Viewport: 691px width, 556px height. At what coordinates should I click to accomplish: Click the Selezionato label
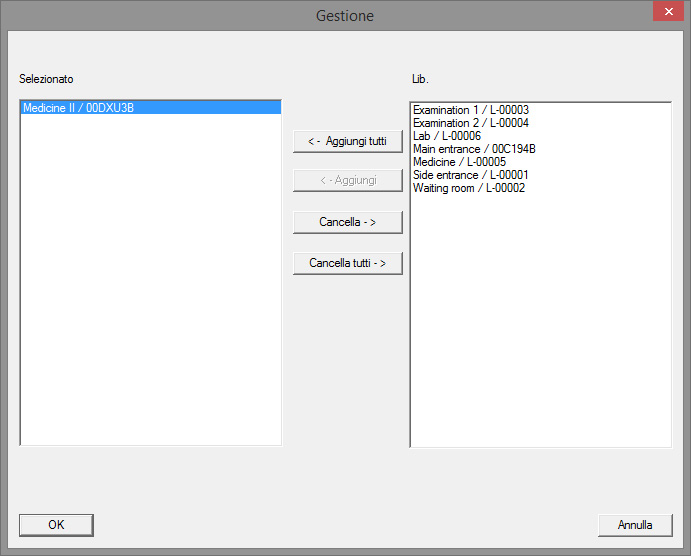point(46,79)
